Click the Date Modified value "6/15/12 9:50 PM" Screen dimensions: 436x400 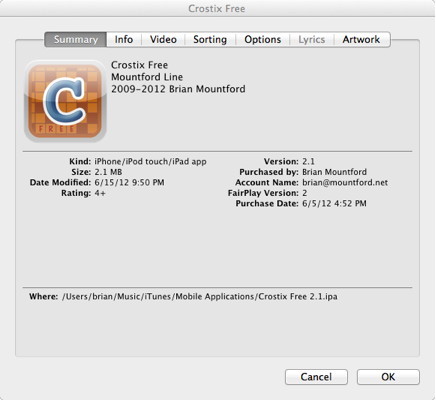click(129, 183)
